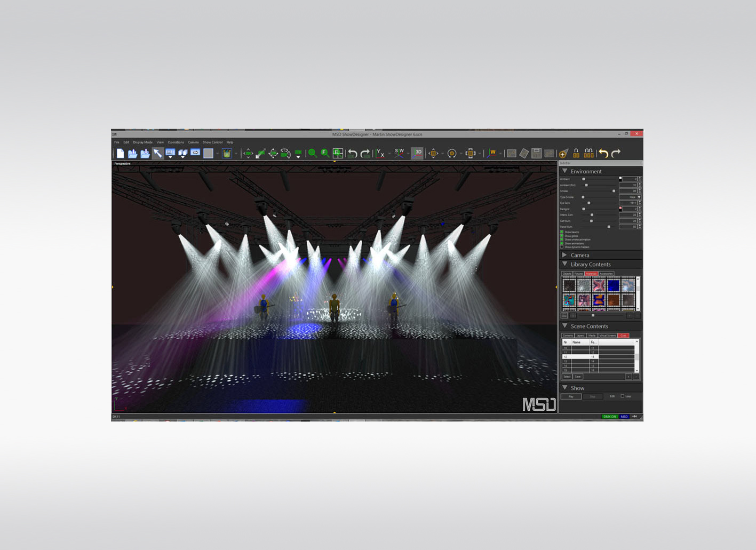This screenshot has width=756, height=550.
Task: Open the Operations menu
Action: pos(176,142)
